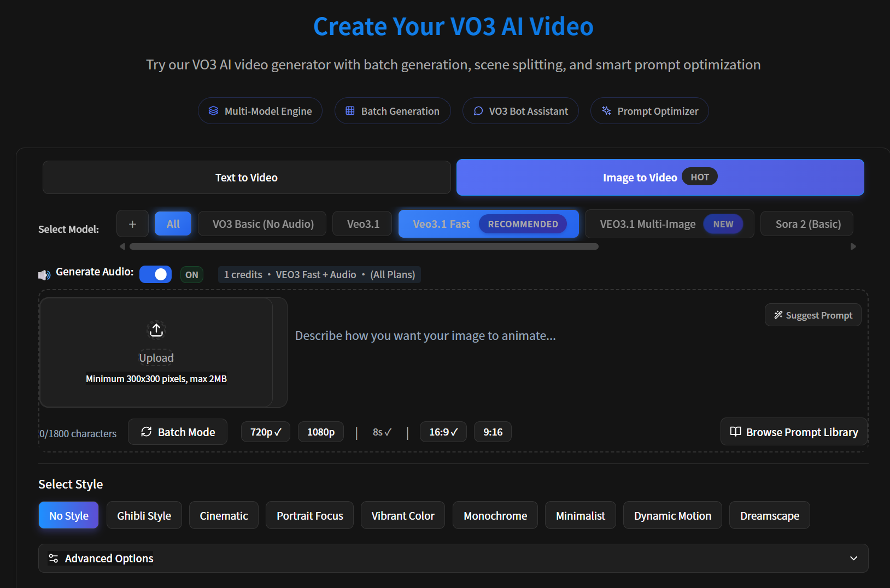Click the Prompt Optimizer sparkle icon
Screen dimensions: 890x588
tap(606, 111)
